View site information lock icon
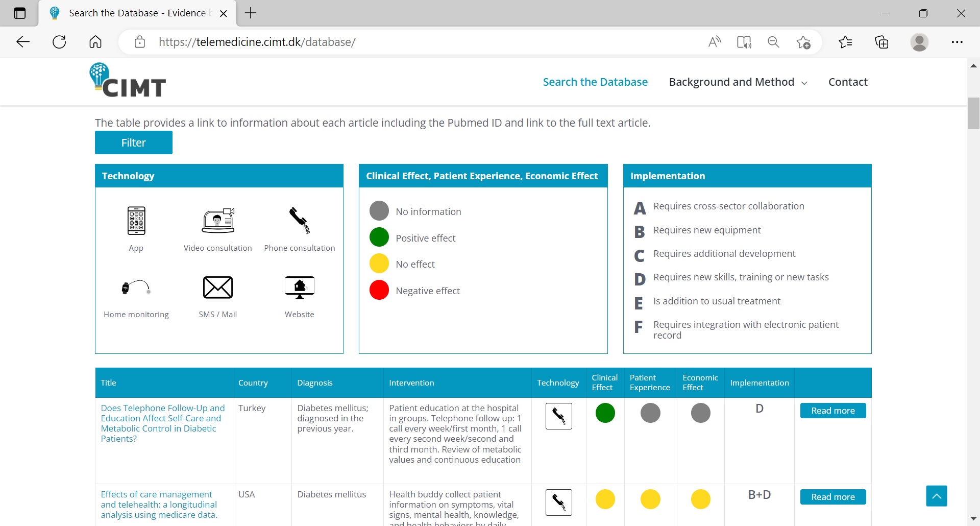 139,42
